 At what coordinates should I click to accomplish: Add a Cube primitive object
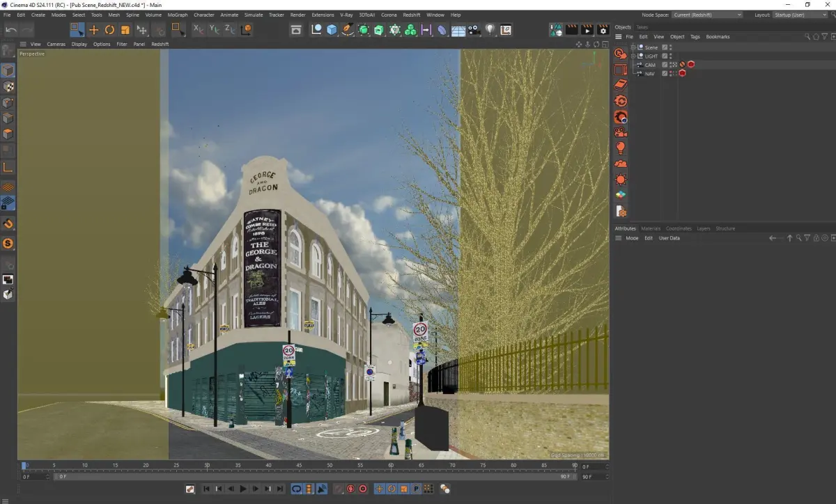tap(332, 30)
